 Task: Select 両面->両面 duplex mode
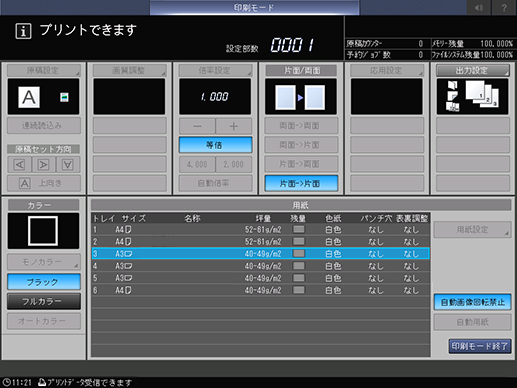tap(301, 126)
